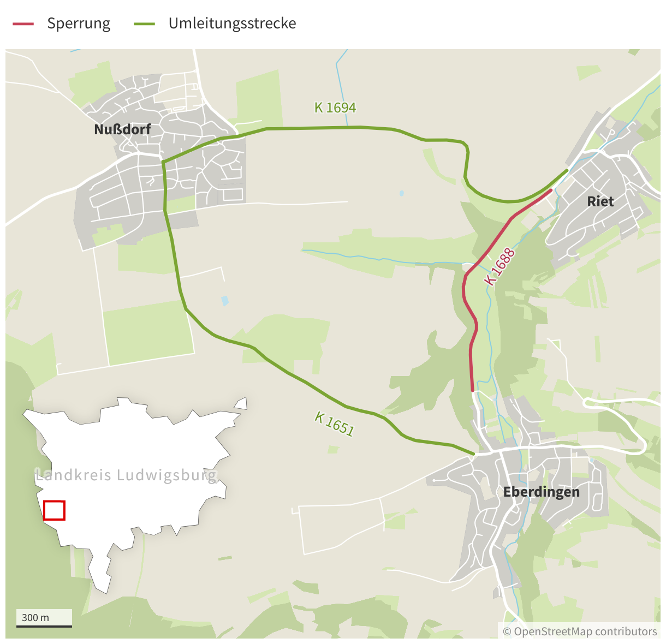Click the red location box in inset map
666x644 pixels.
[x=54, y=510]
